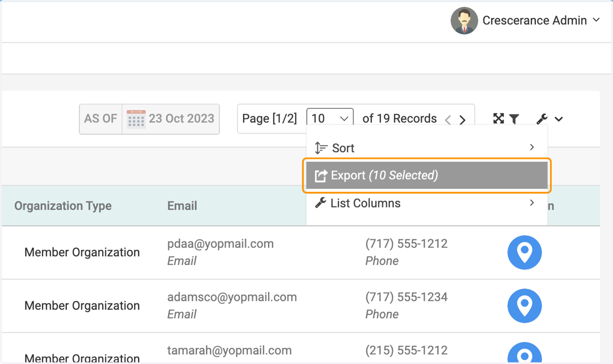Click the Crescerance Admin avatar picture

click(464, 21)
